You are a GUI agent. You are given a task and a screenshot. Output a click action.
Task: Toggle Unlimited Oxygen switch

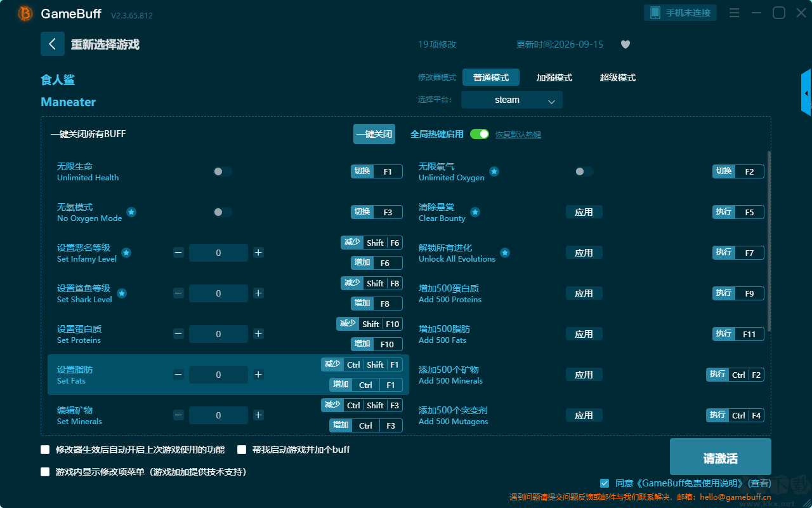584,171
